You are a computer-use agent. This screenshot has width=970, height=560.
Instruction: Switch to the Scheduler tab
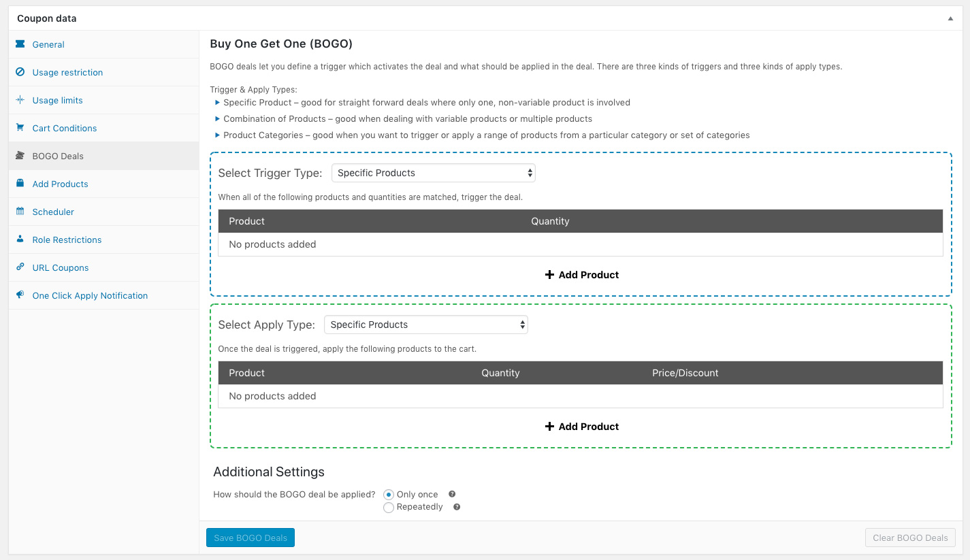(x=104, y=212)
